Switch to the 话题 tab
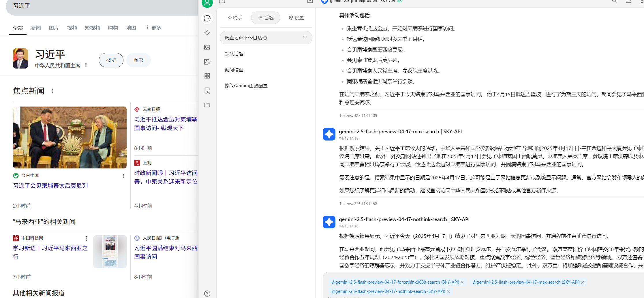Viewport: 644px width, 298px height. [266, 18]
